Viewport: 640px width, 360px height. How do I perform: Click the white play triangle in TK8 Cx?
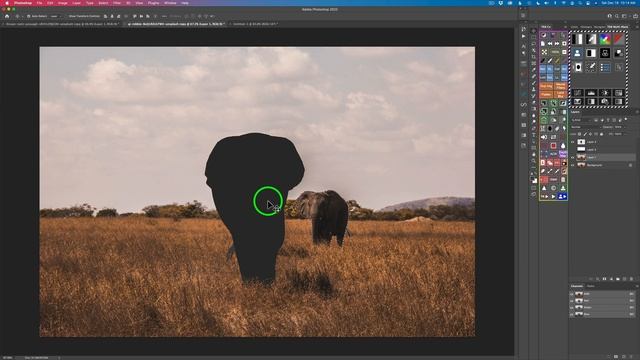pyautogui.click(x=553, y=196)
